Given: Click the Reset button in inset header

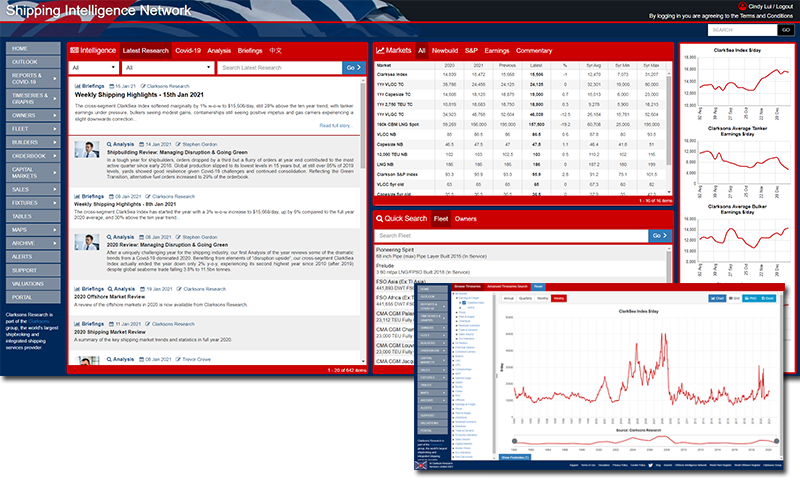Looking at the screenshot, I should 538,287.
